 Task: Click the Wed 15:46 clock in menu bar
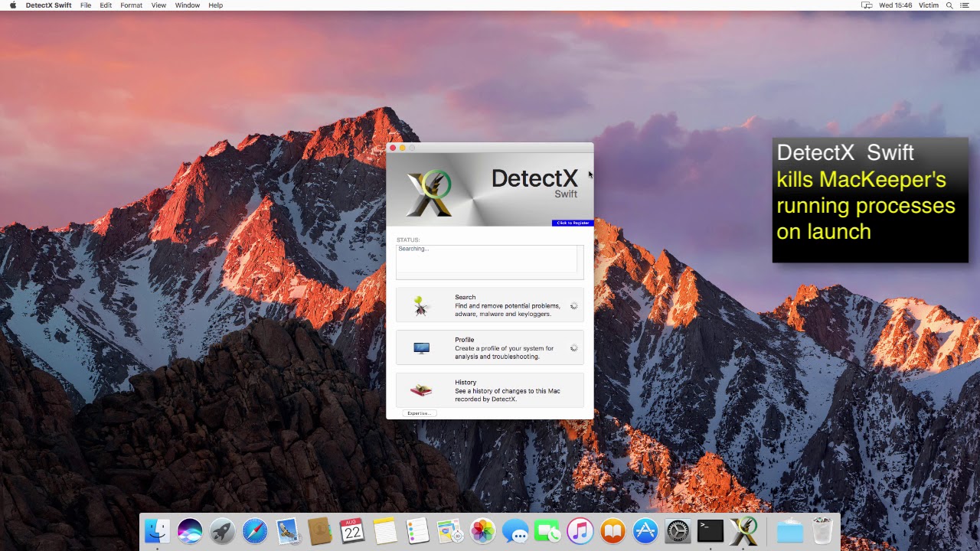coord(895,5)
